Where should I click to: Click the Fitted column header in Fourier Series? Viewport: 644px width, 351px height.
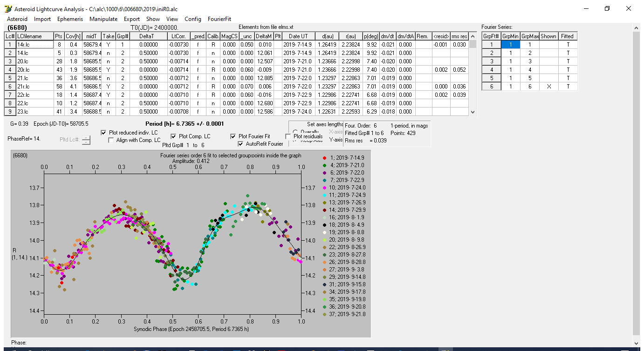coord(568,36)
